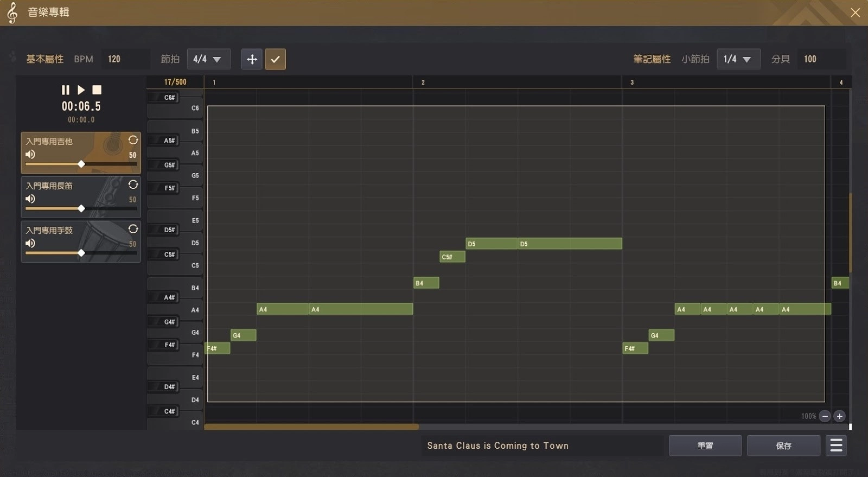Open the 節拍 4/4 time signature dropdown
This screenshot has width=868, height=477.
[208, 59]
